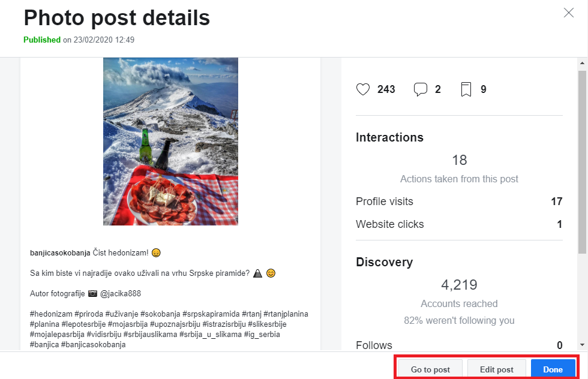Select the Profile visits row

point(459,201)
